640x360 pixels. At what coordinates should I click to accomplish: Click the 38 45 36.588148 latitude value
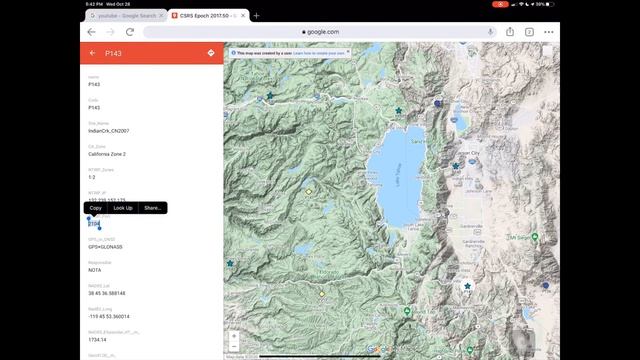pos(107,293)
